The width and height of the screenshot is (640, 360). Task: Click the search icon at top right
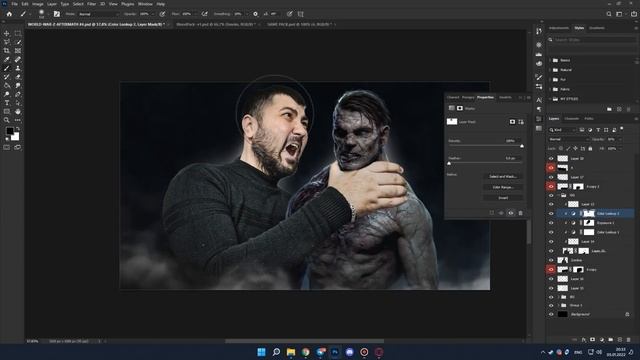pyautogui.click(x=609, y=14)
